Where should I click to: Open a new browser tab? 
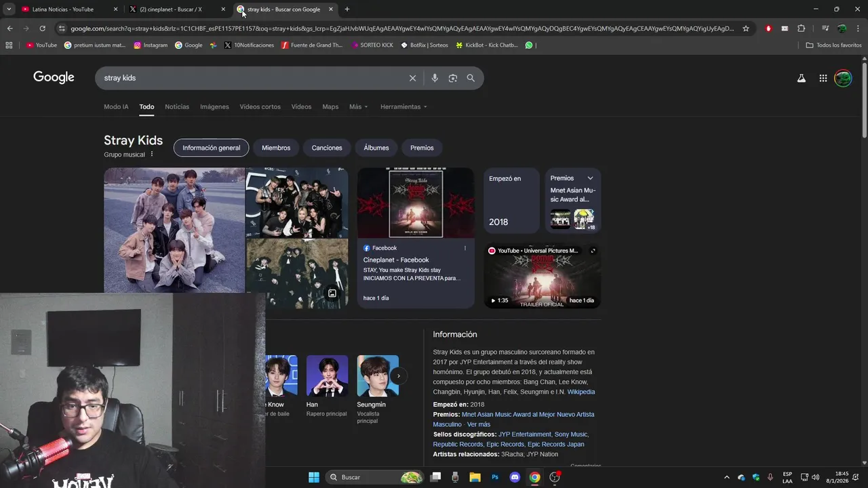tap(347, 9)
